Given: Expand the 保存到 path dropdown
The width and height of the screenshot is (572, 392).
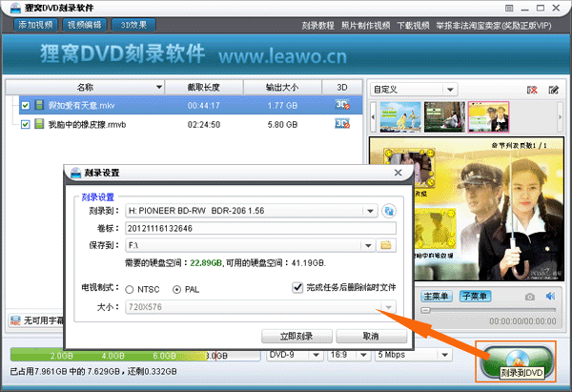Looking at the screenshot, I should [x=368, y=245].
